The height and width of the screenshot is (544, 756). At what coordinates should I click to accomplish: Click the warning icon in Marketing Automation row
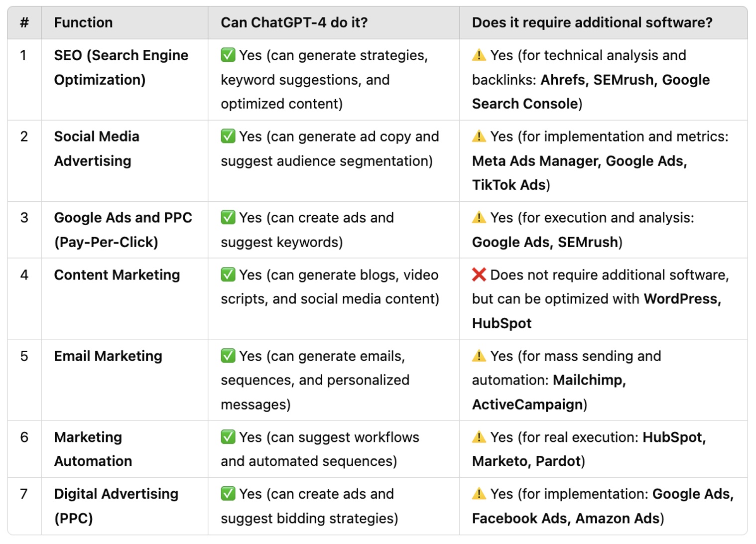point(479,437)
